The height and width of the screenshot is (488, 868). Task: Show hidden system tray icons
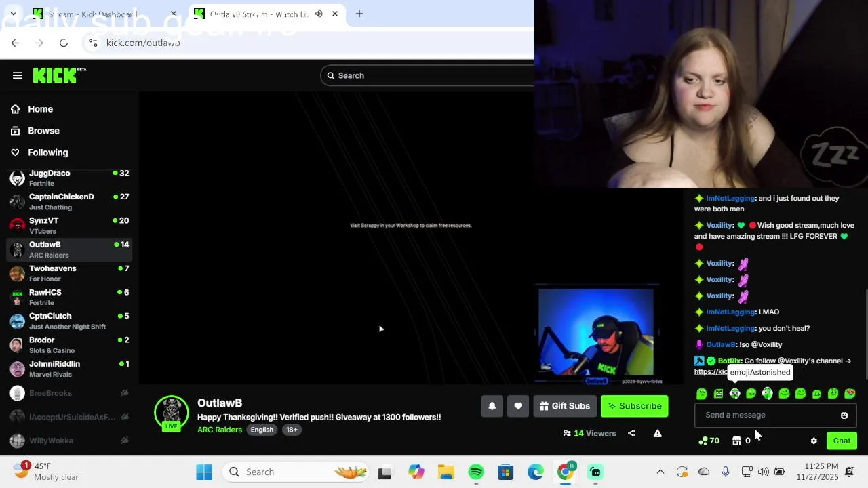[x=660, y=472]
